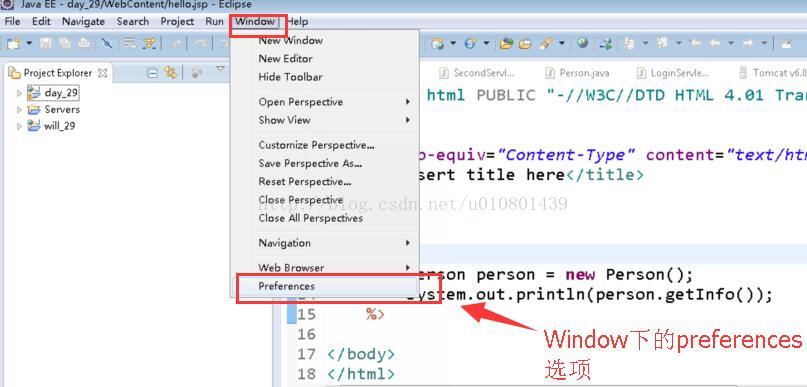Open the Edit menu
Image resolution: width=807 pixels, height=387 pixels.
point(41,22)
